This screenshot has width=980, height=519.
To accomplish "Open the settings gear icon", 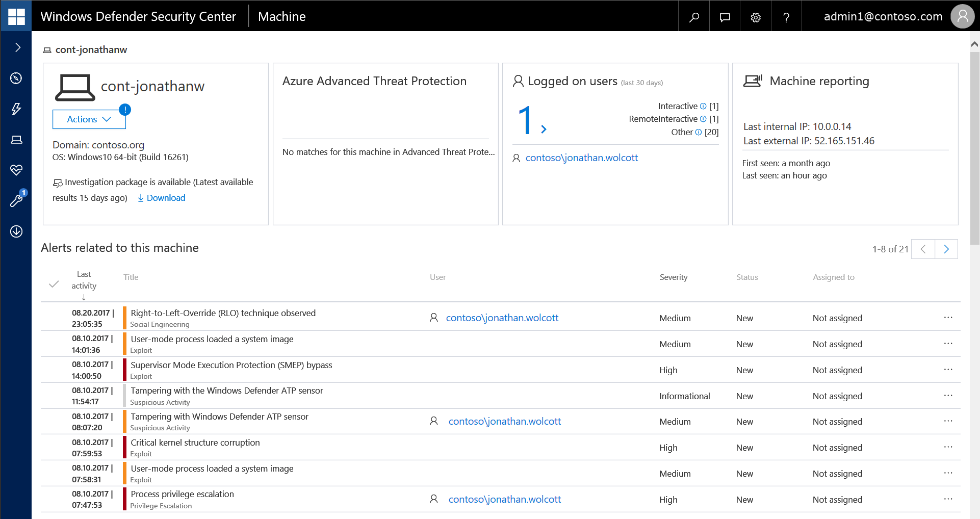I will click(x=756, y=17).
